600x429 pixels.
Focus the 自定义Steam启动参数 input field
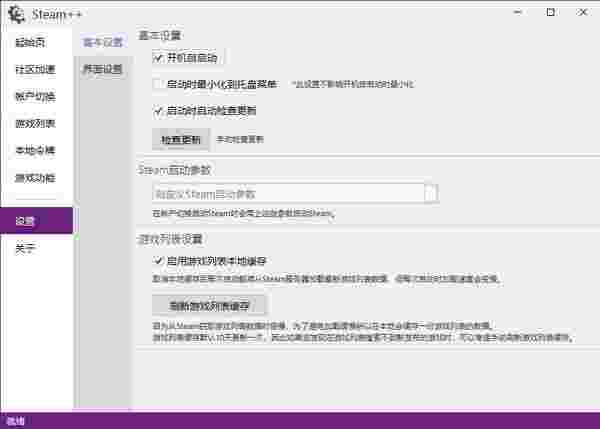288,194
